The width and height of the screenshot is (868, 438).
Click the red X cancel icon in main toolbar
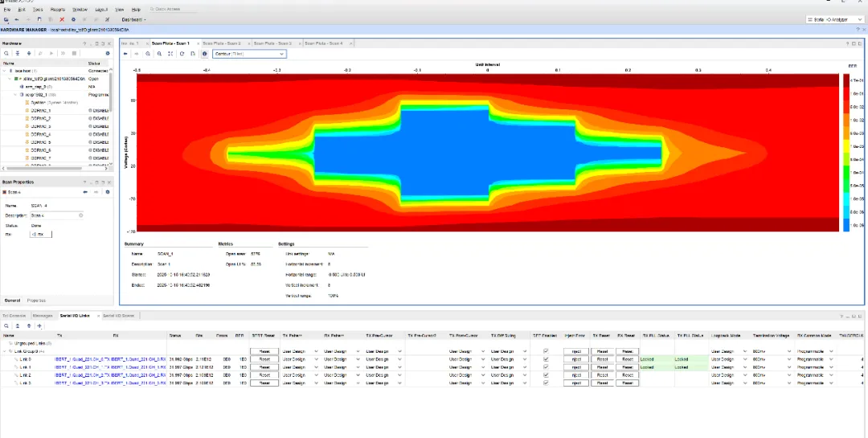(62, 19)
